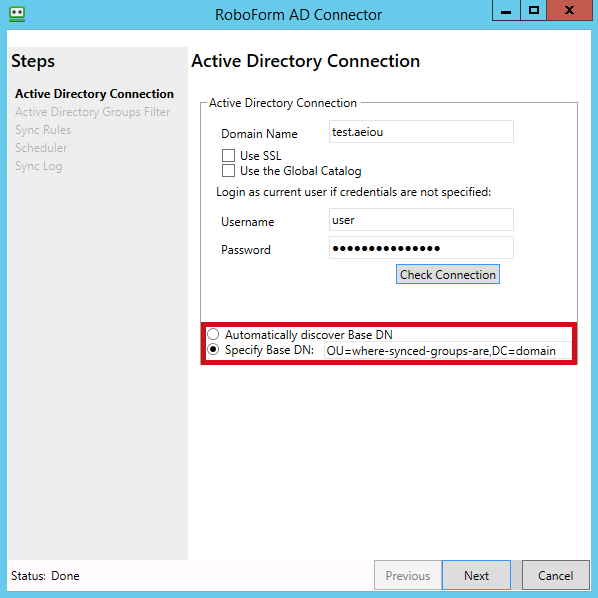Screen dimensions: 598x598
Task: Select Automatically discover Base DN option
Action: point(213,334)
